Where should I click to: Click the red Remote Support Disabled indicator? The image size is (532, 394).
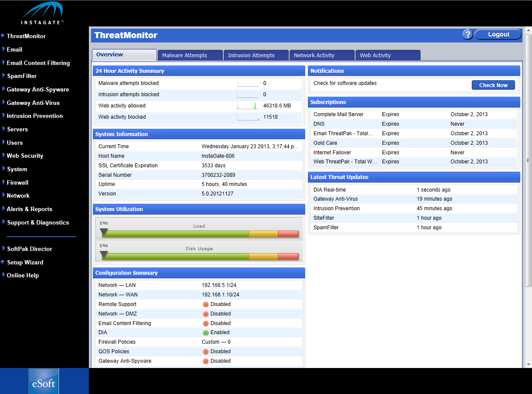pyautogui.click(x=206, y=304)
